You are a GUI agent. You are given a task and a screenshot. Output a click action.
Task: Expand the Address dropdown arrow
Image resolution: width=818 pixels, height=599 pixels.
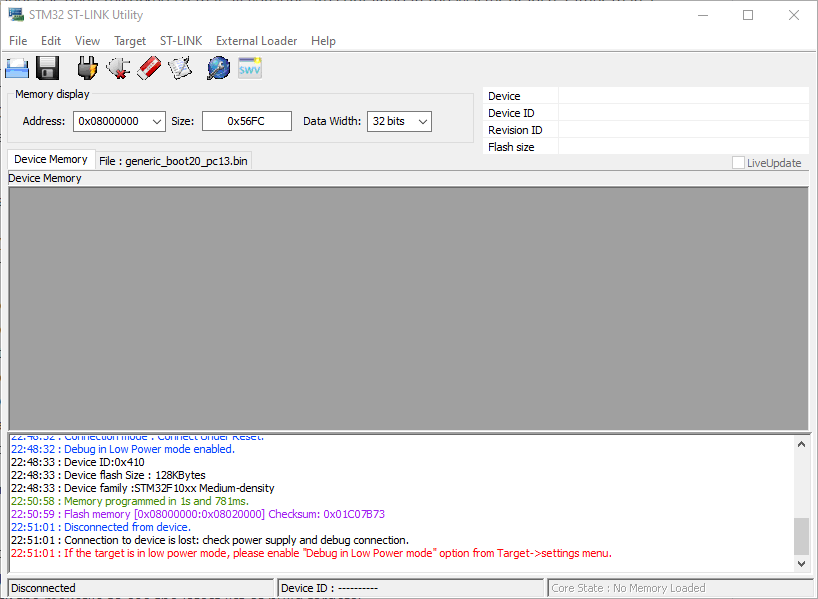click(157, 122)
